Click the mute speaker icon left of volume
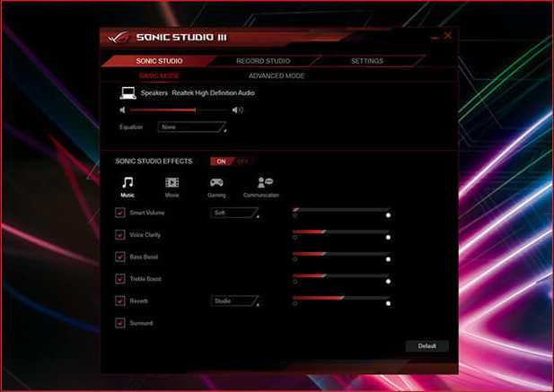The image size is (554, 392). click(x=123, y=110)
